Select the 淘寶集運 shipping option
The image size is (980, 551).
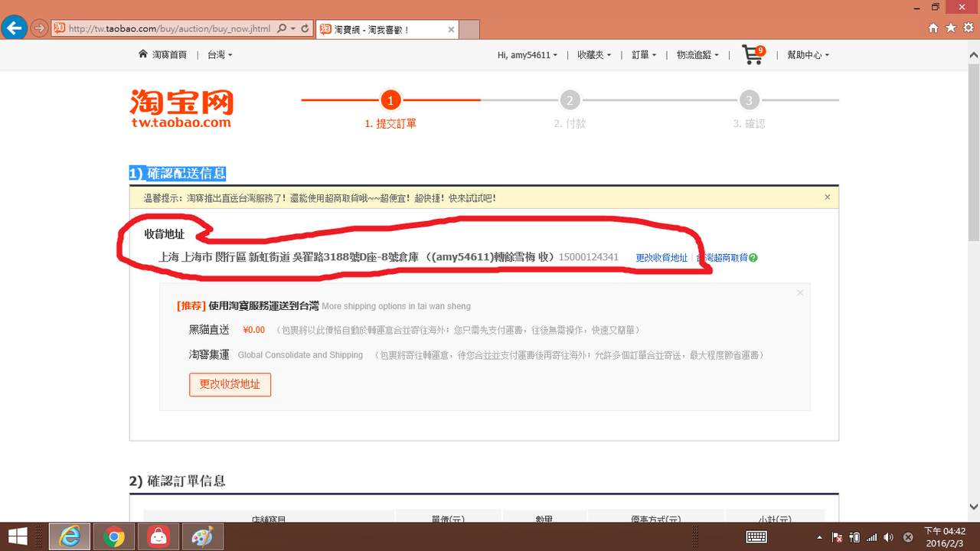tap(209, 355)
